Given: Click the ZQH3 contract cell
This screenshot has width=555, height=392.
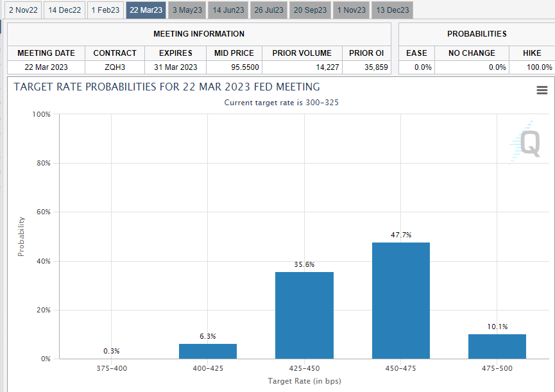Looking at the screenshot, I should coord(115,67).
